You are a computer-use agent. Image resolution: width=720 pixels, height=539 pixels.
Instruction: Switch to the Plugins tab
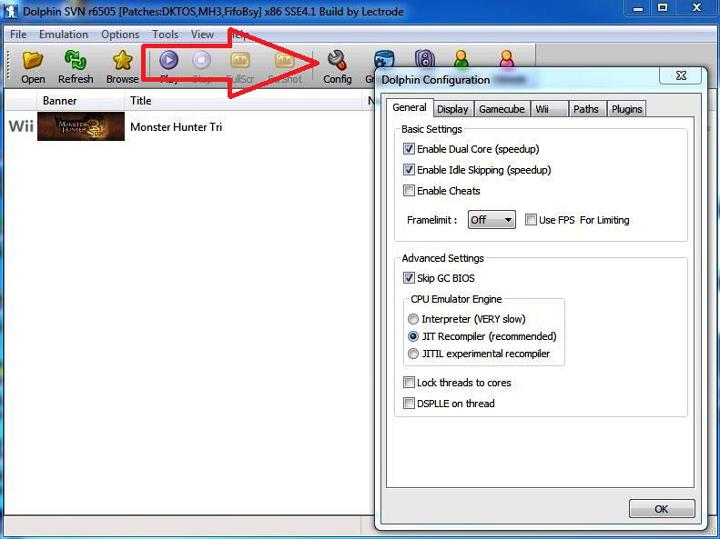coord(626,109)
